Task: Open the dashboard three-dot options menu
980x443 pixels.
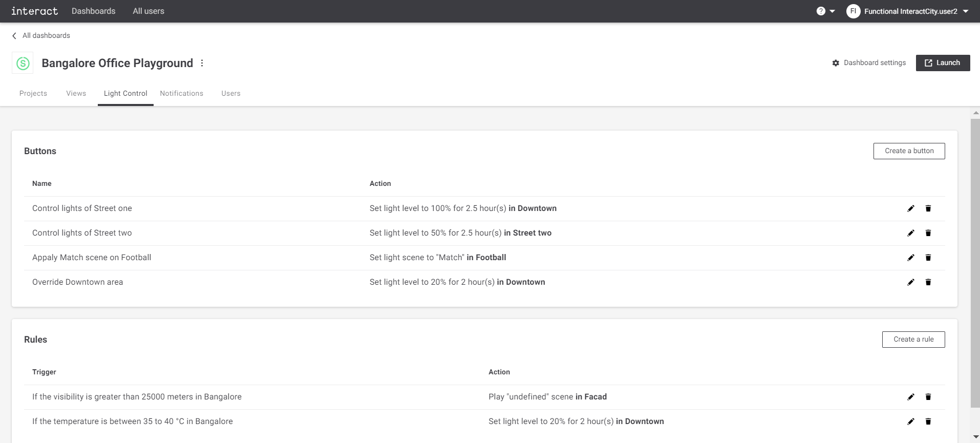Action: pos(202,63)
